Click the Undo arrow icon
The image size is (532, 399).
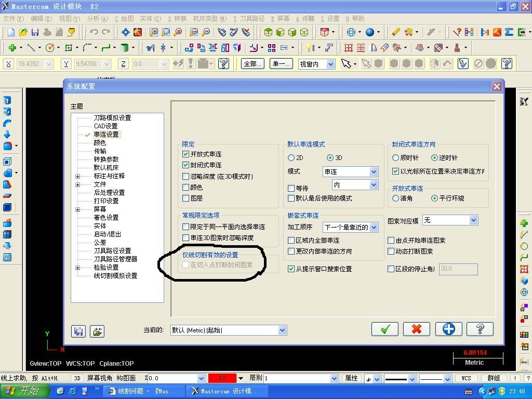pyautogui.click(x=94, y=32)
